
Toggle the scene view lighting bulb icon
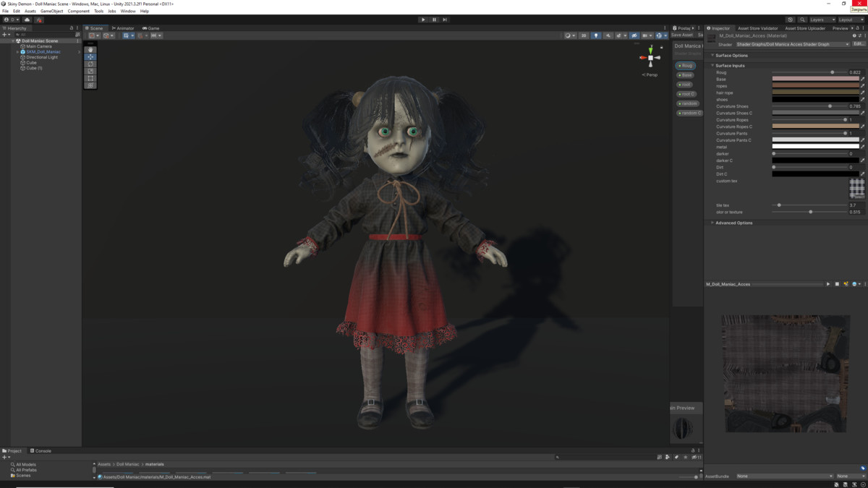pyautogui.click(x=596, y=35)
